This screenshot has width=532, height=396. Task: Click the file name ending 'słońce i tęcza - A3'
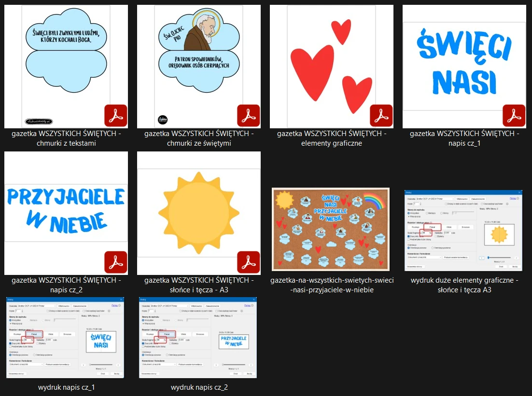pos(199,285)
